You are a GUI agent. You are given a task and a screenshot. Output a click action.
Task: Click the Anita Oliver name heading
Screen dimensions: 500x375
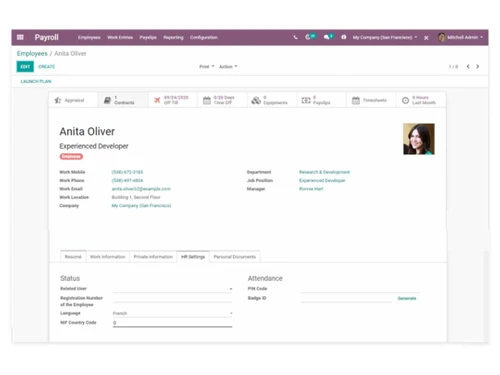click(x=87, y=131)
